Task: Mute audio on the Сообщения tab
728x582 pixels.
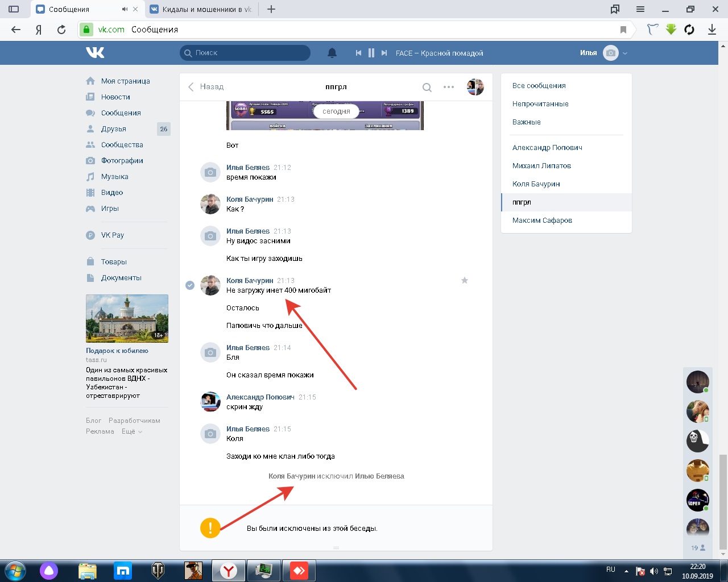Action: (125, 9)
